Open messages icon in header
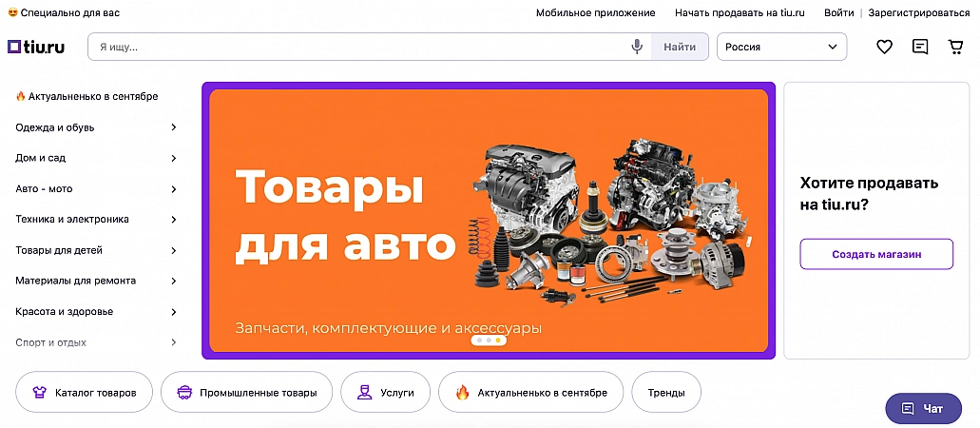Image resolution: width=980 pixels, height=428 pixels. (x=920, y=47)
